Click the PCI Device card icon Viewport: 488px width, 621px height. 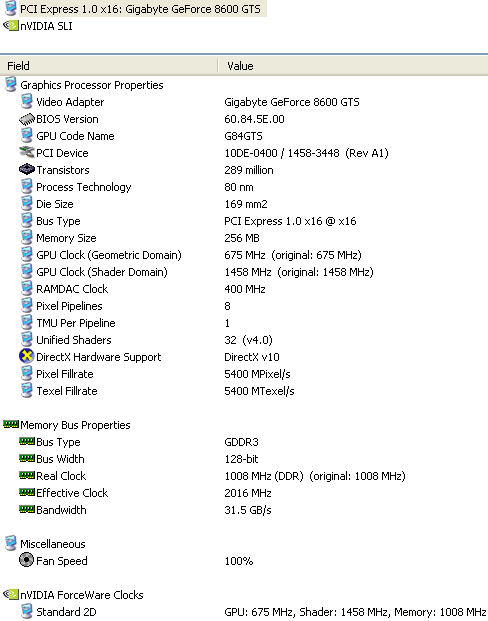27,152
